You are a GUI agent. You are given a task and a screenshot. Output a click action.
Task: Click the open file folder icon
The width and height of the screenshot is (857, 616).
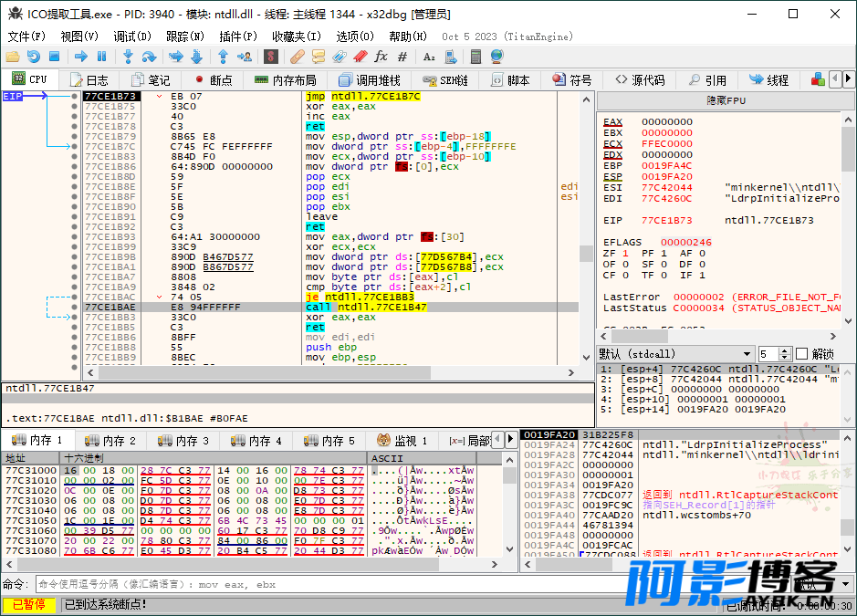click(x=13, y=57)
